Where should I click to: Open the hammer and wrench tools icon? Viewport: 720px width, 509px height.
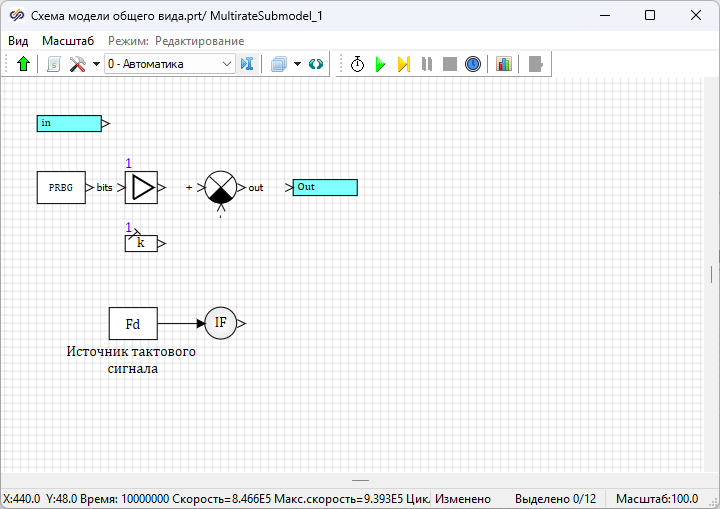click(77, 64)
